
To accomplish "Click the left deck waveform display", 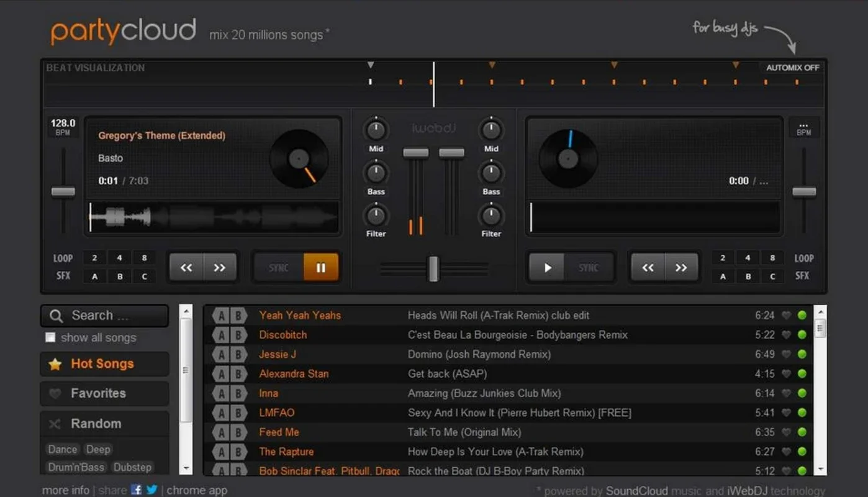I will tap(214, 217).
